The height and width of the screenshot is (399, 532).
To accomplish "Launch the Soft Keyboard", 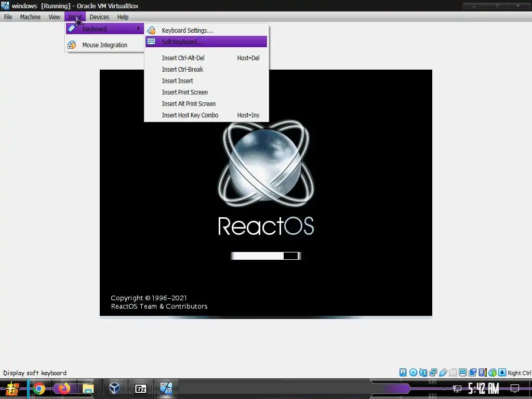I will coord(206,42).
